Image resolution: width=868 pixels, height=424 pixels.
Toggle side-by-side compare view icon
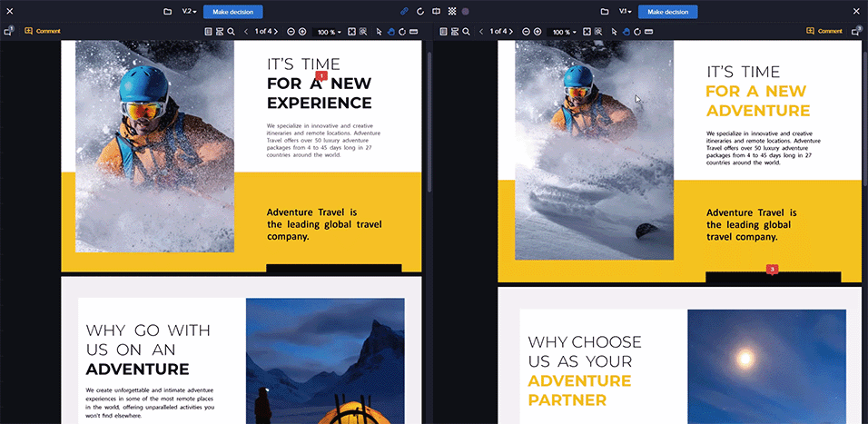pos(436,12)
